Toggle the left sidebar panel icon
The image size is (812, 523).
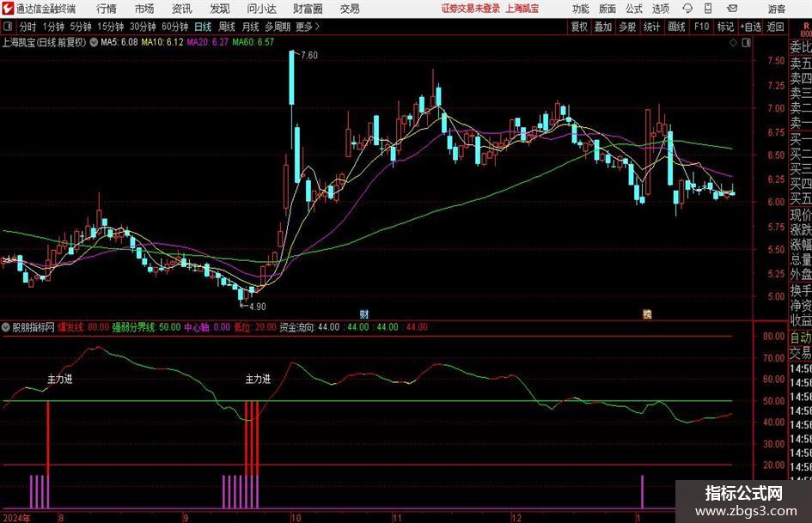click(x=7, y=27)
